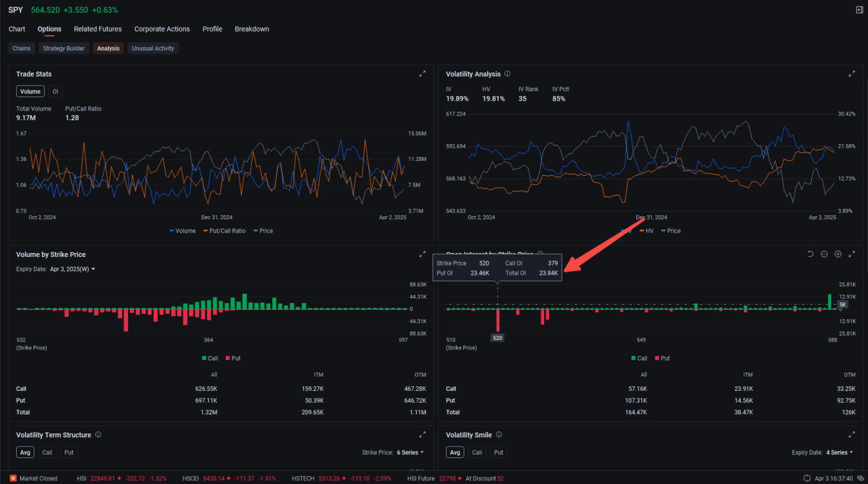
Task: Toggle Call series in Volume by Strike legend
Action: point(210,358)
